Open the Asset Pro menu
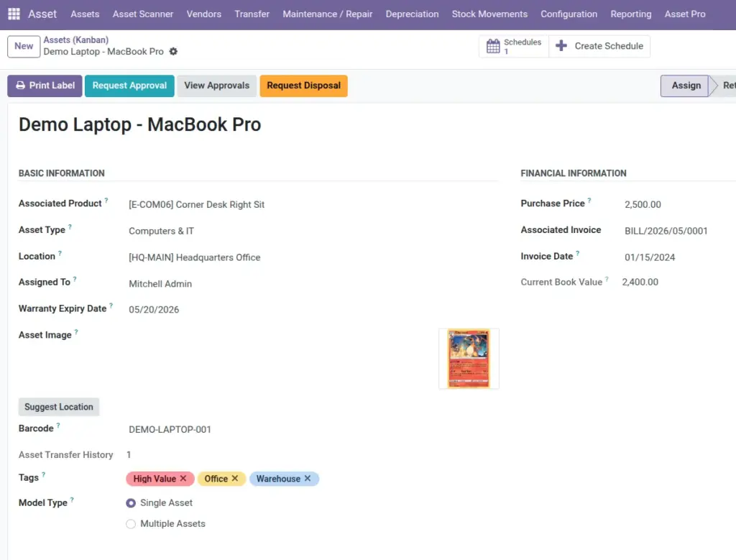The height and width of the screenshot is (560, 736). coord(685,14)
